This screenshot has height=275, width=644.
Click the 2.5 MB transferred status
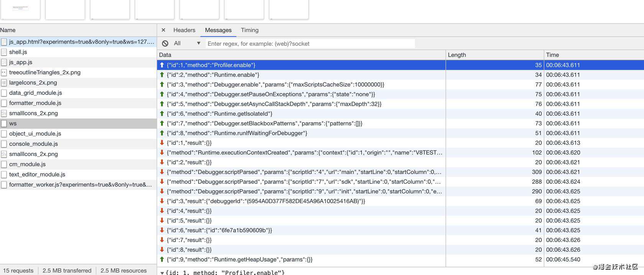(67, 270)
